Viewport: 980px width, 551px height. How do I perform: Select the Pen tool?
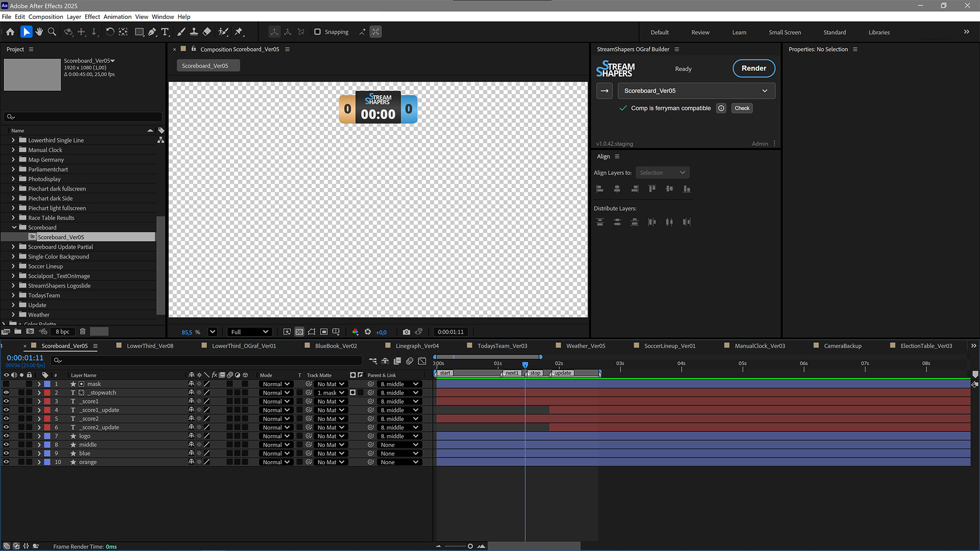click(x=152, y=32)
